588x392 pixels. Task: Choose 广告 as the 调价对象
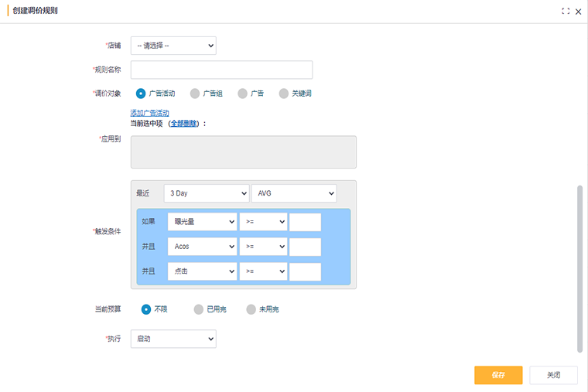243,94
